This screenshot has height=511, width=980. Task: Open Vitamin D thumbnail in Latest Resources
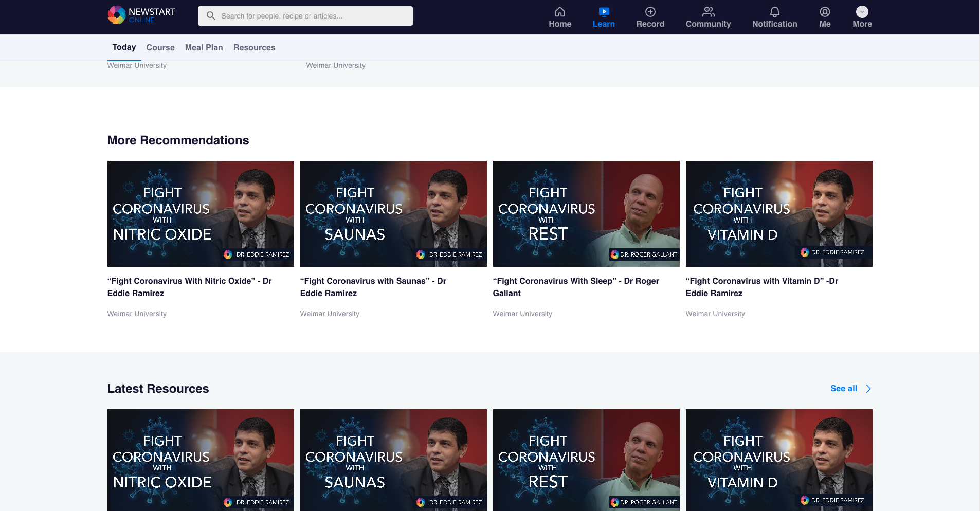(x=779, y=460)
